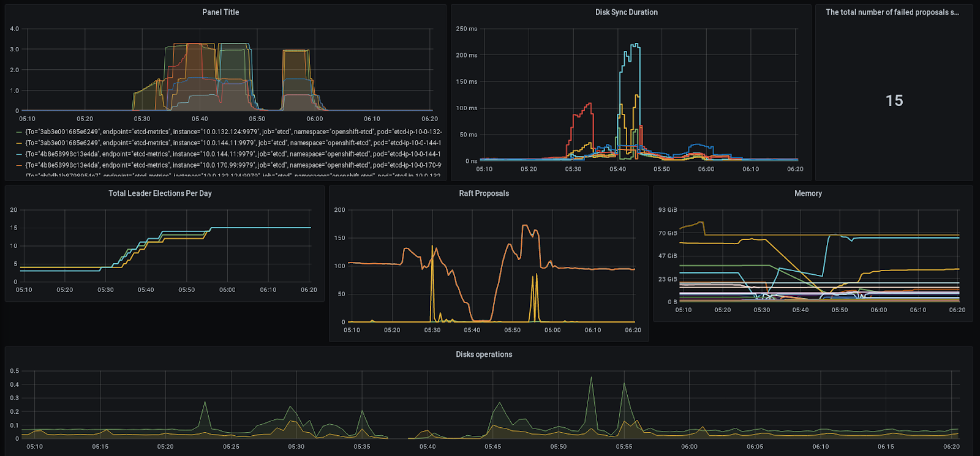Viewport: 980px width, 456px height.
Task: Click the 05:40 time label in Disks operations
Action: click(x=428, y=447)
